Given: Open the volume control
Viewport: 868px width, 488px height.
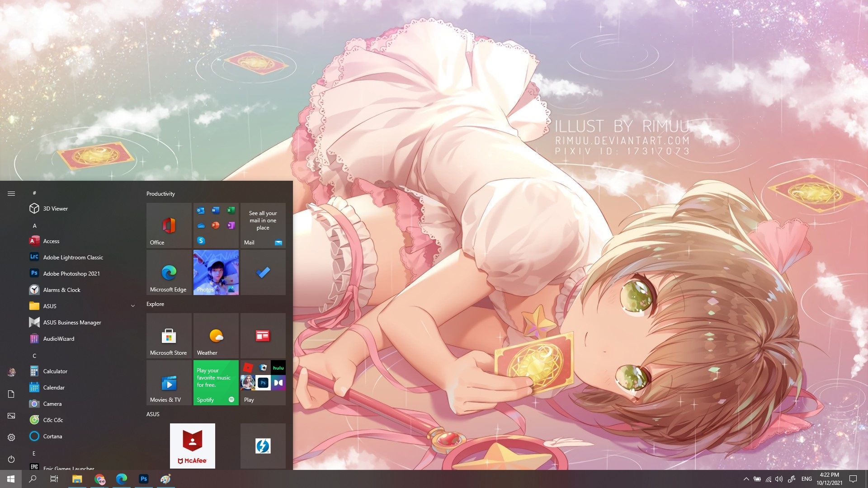Looking at the screenshot, I should pyautogui.click(x=779, y=479).
